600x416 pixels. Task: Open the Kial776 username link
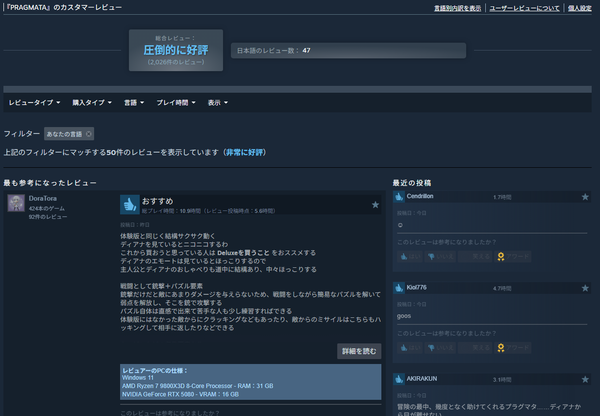pos(416,287)
